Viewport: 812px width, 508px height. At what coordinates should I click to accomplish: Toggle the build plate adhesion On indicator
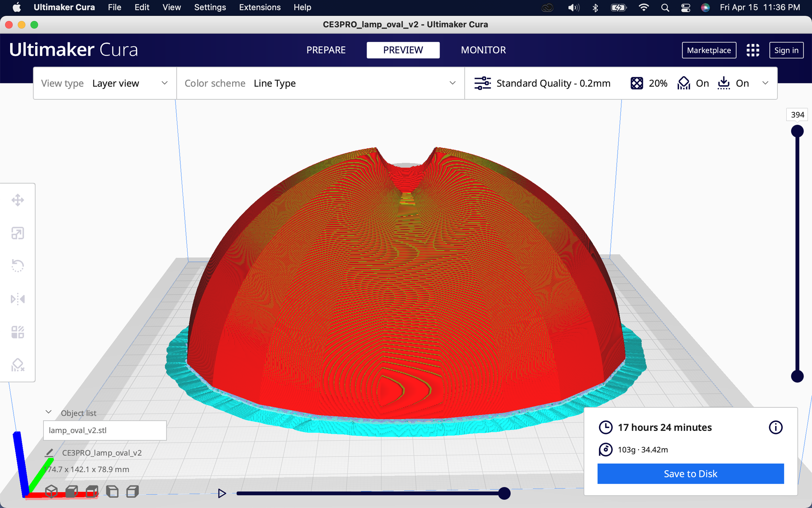[733, 83]
